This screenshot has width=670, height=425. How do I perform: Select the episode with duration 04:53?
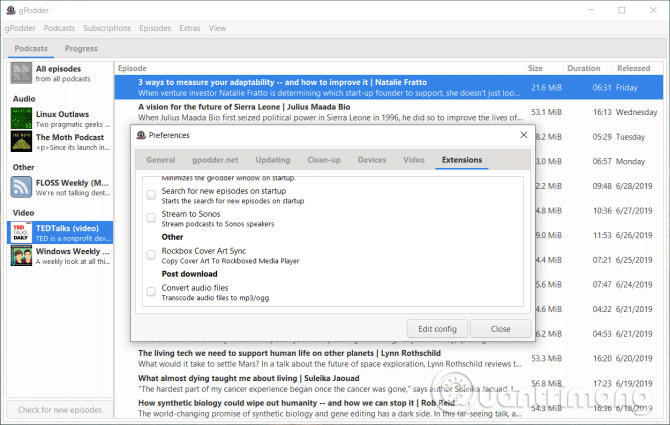pyautogui.click(x=599, y=334)
